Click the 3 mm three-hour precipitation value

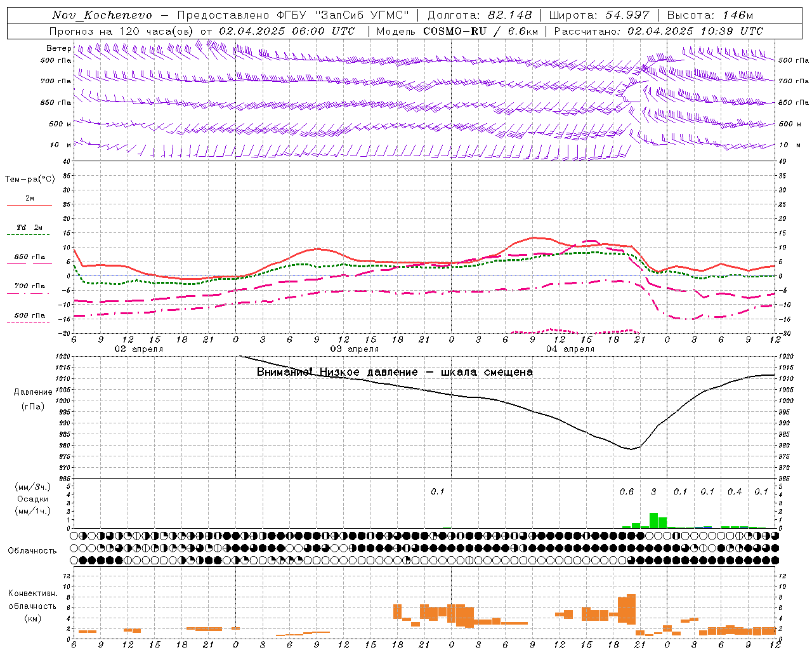(x=653, y=491)
